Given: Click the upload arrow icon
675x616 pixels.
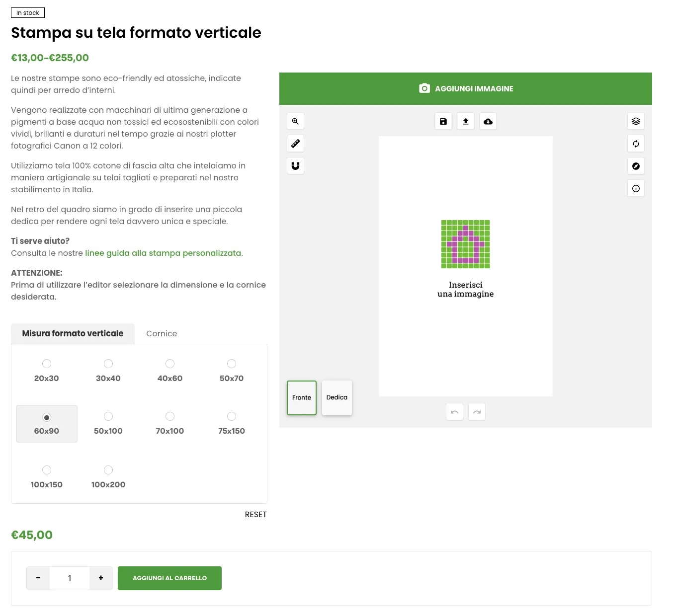Looking at the screenshot, I should [x=466, y=121].
